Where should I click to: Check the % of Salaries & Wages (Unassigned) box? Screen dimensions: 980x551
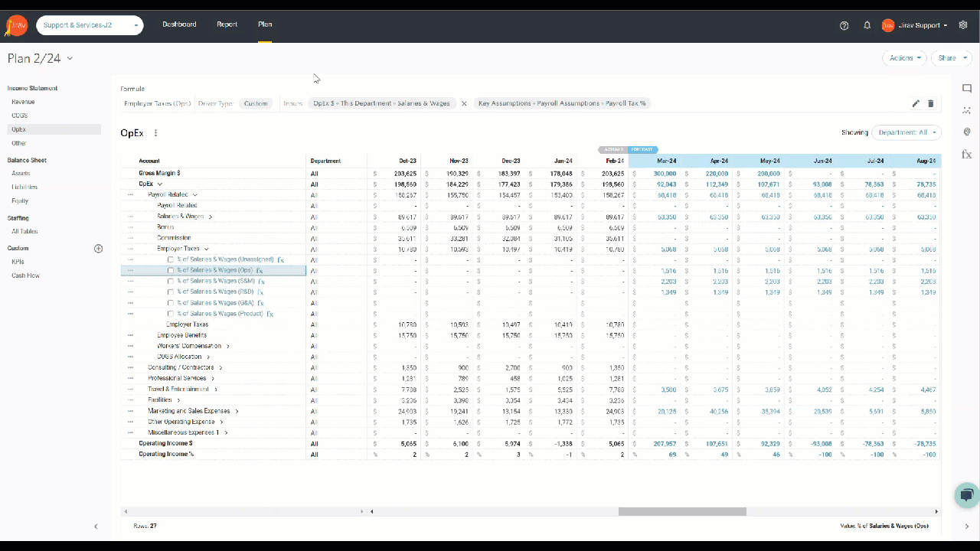[171, 259]
